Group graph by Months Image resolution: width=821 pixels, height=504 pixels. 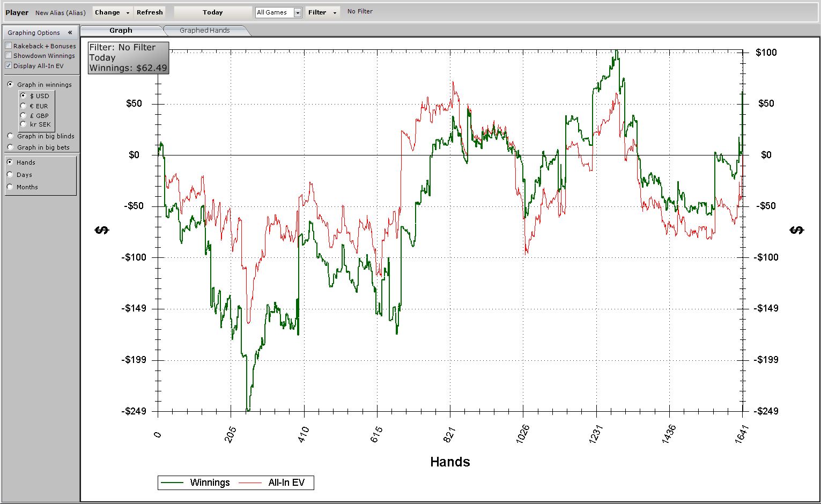(10, 187)
